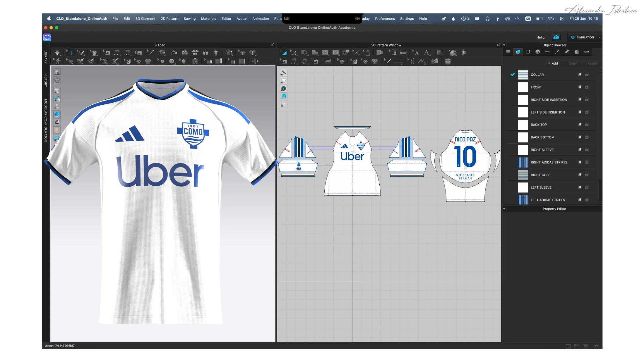The height and width of the screenshot is (362, 644).
Task: Pop out the 9.zpac 3D window
Action: click(x=272, y=45)
